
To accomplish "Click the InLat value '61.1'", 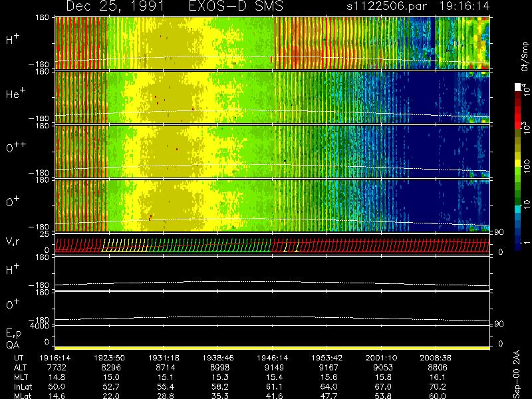I will [274, 386].
